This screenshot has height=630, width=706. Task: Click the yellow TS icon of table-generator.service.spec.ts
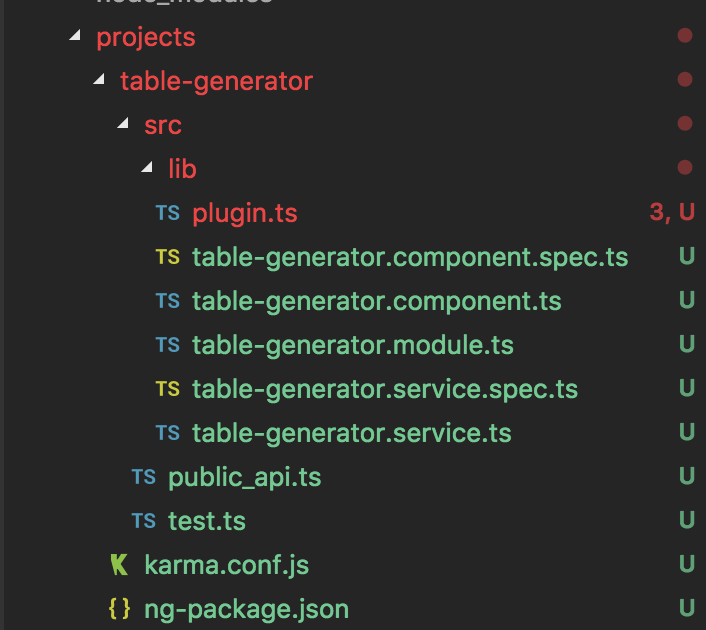(x=167, y=389)
